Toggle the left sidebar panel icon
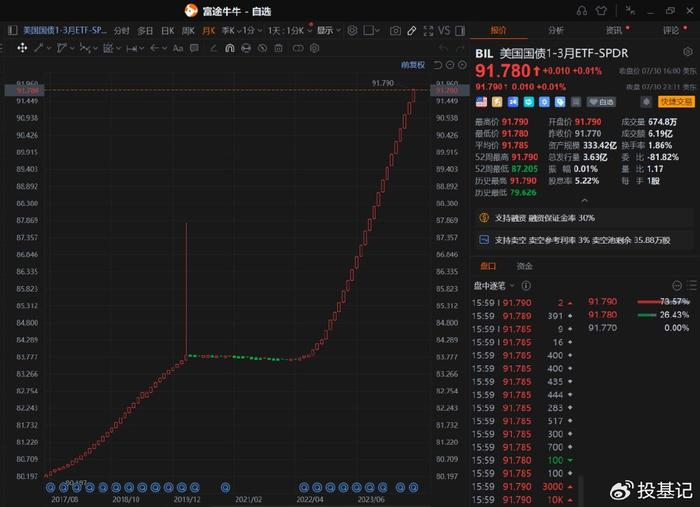700x507 pixels. click(x=12, y=30)
